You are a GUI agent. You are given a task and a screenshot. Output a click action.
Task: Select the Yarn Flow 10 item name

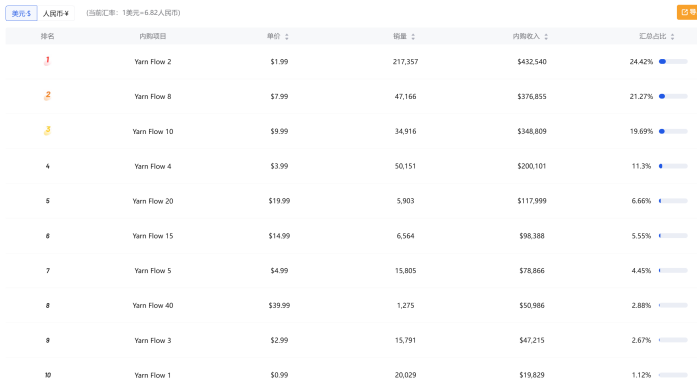(153, 132)
